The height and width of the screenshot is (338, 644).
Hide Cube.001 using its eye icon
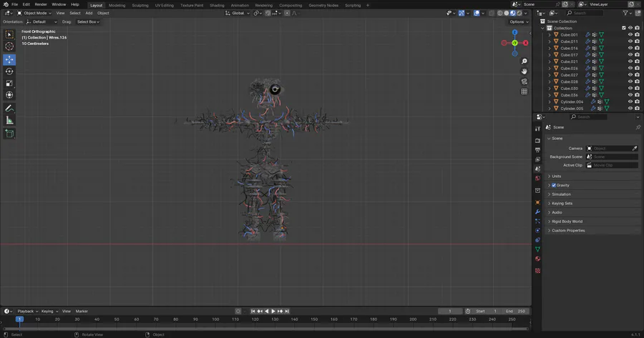point(630,34)
